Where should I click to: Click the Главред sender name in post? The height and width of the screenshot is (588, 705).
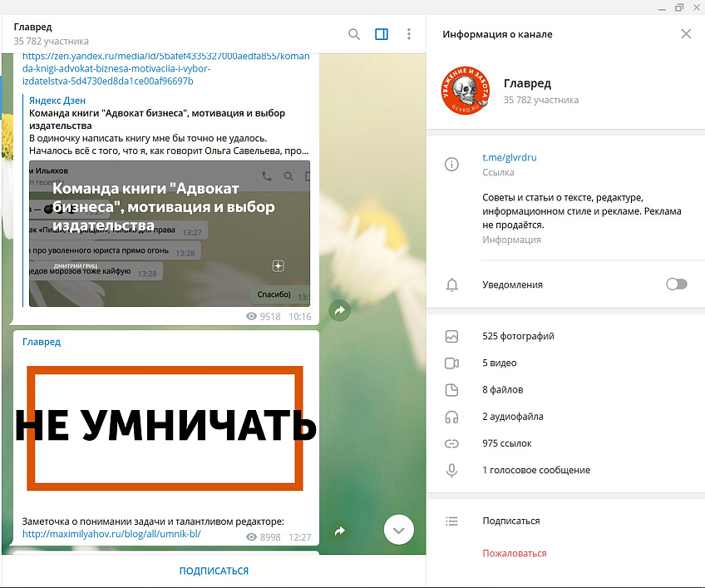tap(42, 342)
